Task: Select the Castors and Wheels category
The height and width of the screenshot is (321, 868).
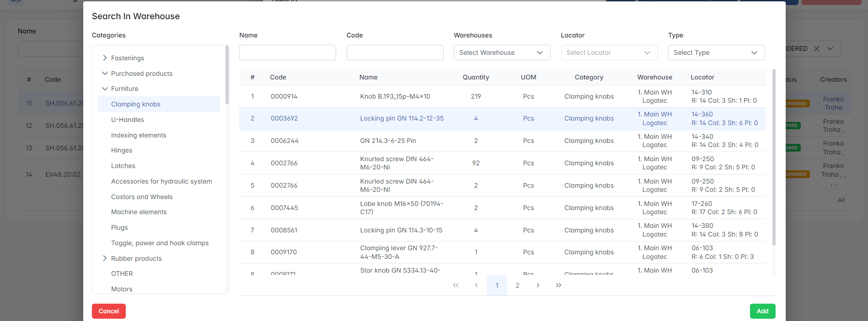Action: click(x=142, y=197)
